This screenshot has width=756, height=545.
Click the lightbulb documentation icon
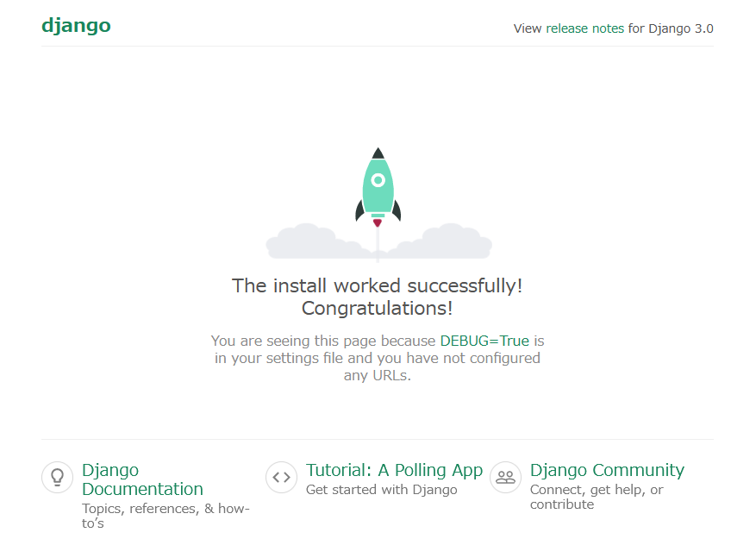pyautogui.click(x=57, y=476)
